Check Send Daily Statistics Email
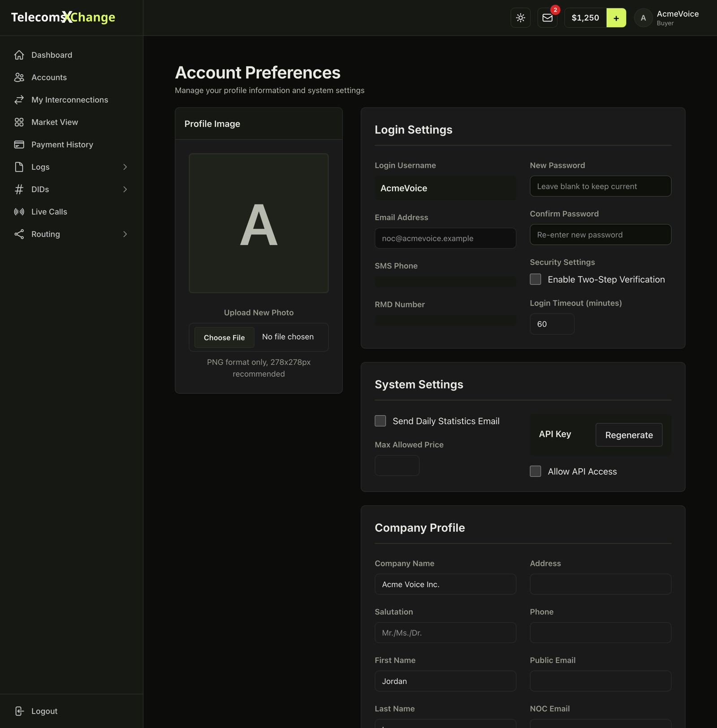The width and height of the screenshot is (717, 728). 380,421
